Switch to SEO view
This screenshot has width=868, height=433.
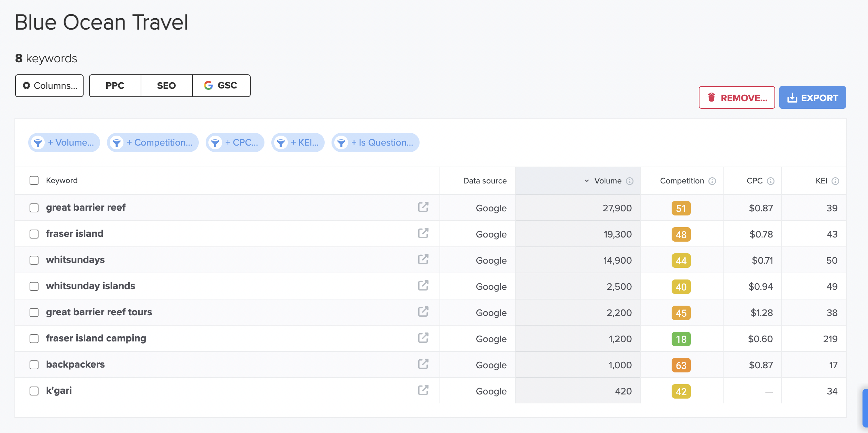coord(166,86)
